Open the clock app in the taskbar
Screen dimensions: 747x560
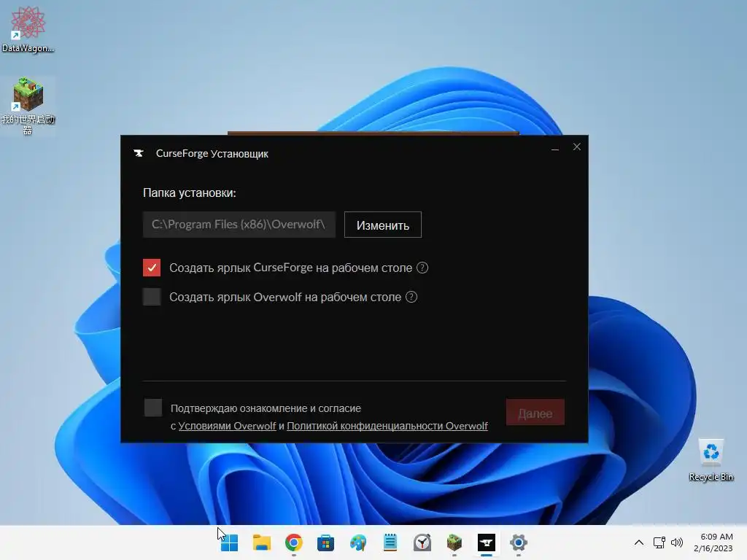[x=422, y=542]
